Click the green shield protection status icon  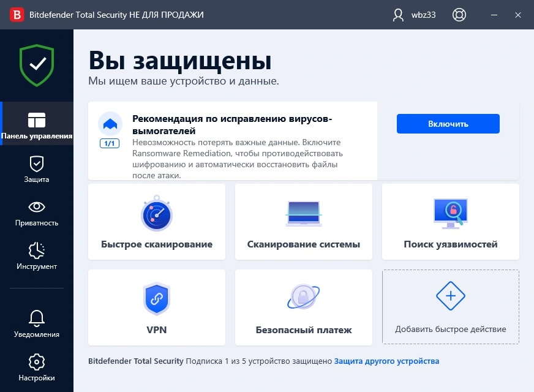tap(37, 65)
